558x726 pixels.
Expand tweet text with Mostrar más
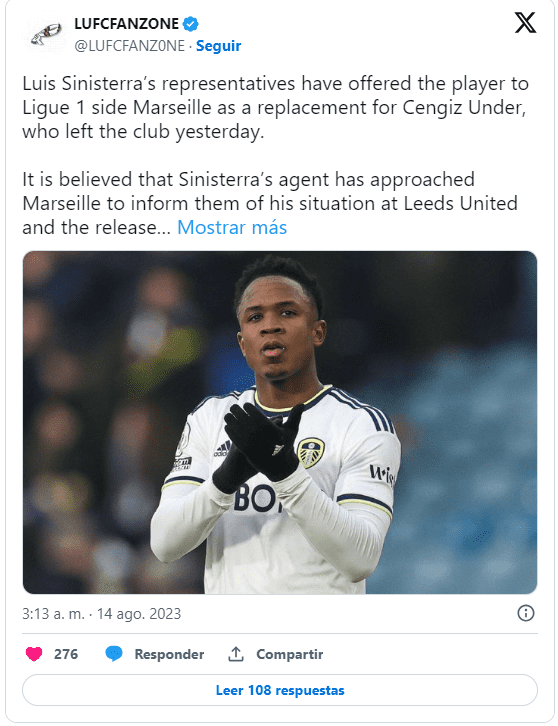tap(232, 227)
